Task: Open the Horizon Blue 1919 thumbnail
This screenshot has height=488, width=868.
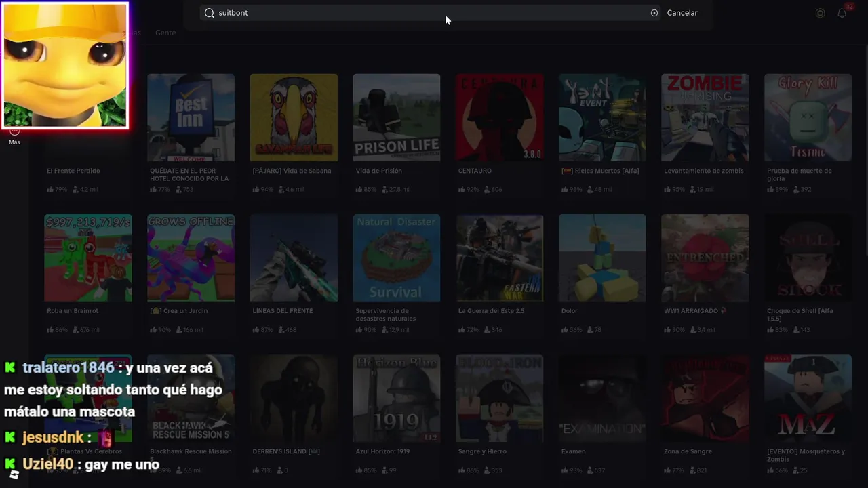Action: [397, 398]
